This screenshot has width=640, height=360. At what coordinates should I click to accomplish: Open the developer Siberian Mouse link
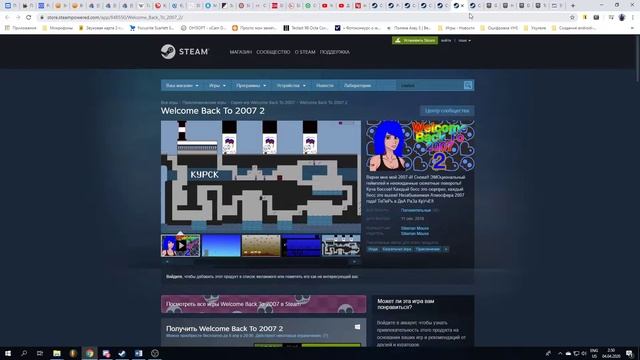(415, 228)
